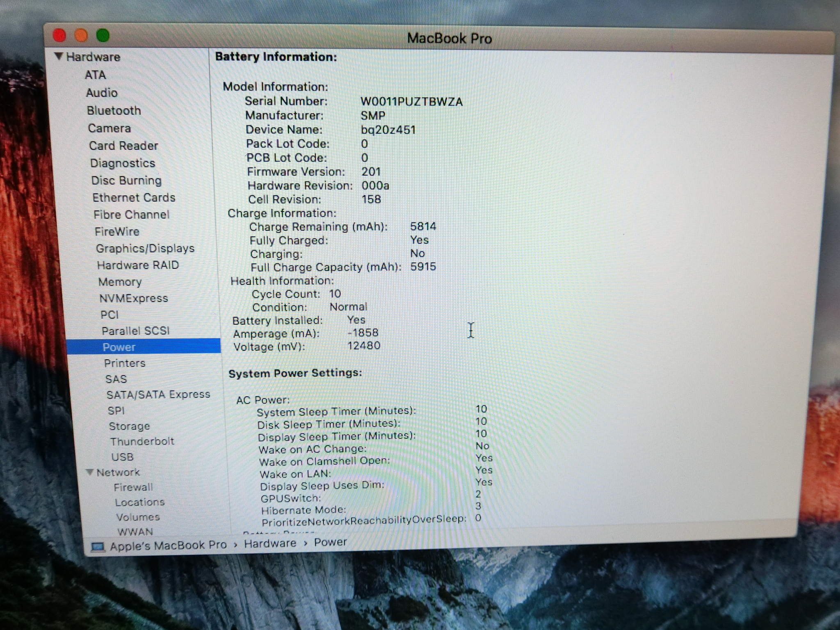Choose the Storage sidebar item
The width and height of the screenshot is (840, 630).
[129, 426]
